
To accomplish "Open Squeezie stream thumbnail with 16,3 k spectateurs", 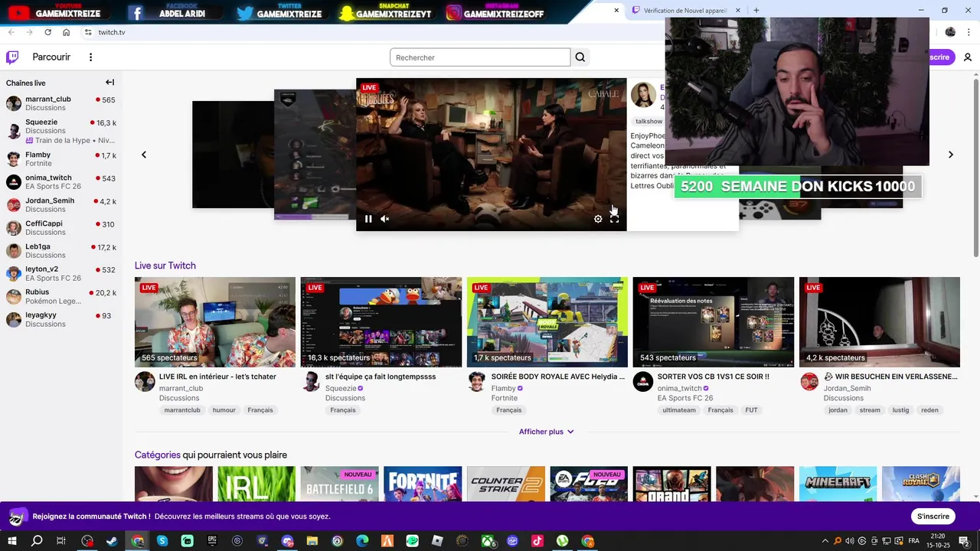I will coord(381,322).
